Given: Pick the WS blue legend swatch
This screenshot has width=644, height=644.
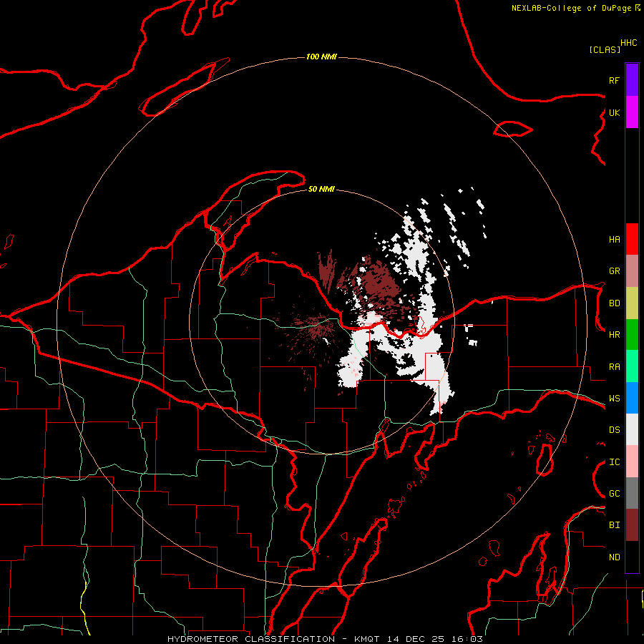Looking at the screenshot, I should point(632,398).
